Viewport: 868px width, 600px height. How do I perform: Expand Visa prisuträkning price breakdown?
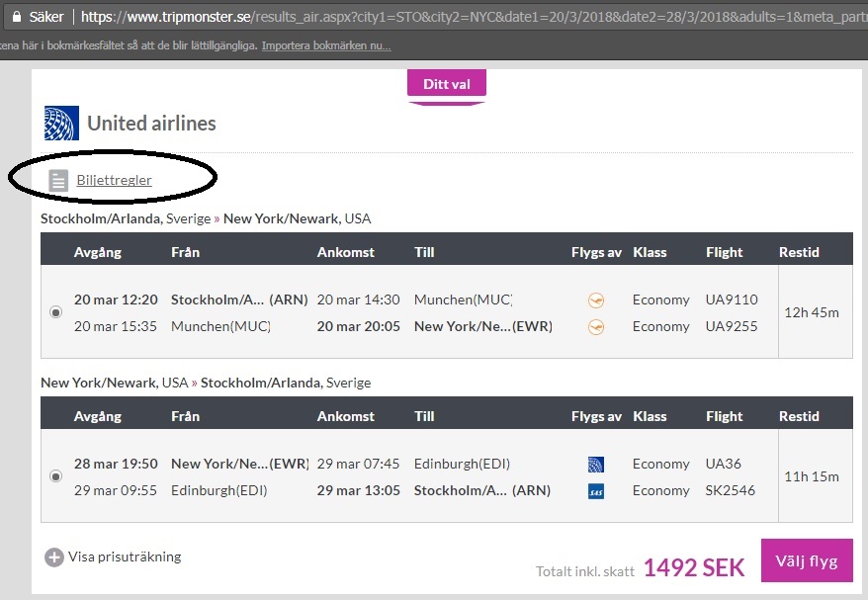[x=125, y=557]
